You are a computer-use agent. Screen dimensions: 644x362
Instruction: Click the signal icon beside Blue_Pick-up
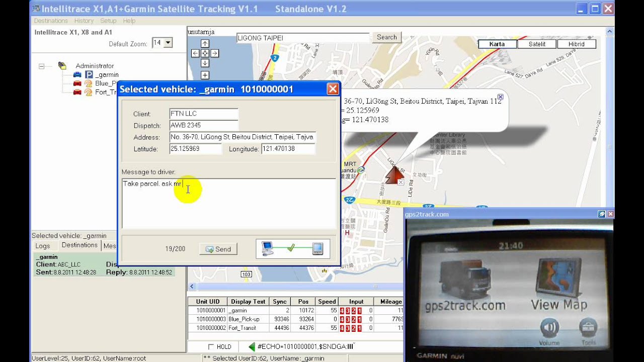89,83
